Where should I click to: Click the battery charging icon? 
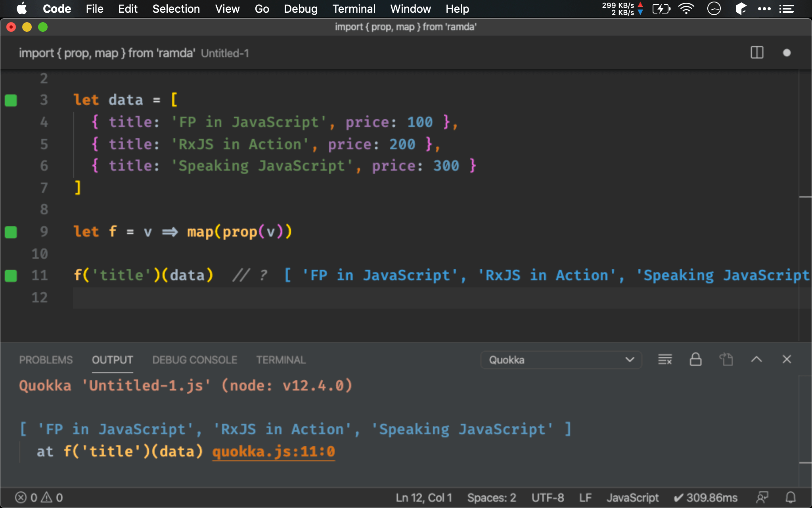[661, 9]
